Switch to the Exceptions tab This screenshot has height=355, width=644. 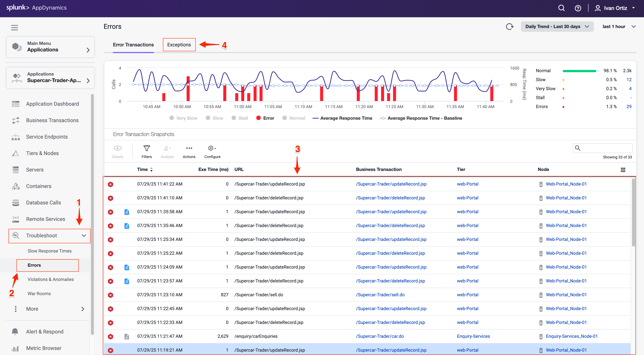coord(179,45)
